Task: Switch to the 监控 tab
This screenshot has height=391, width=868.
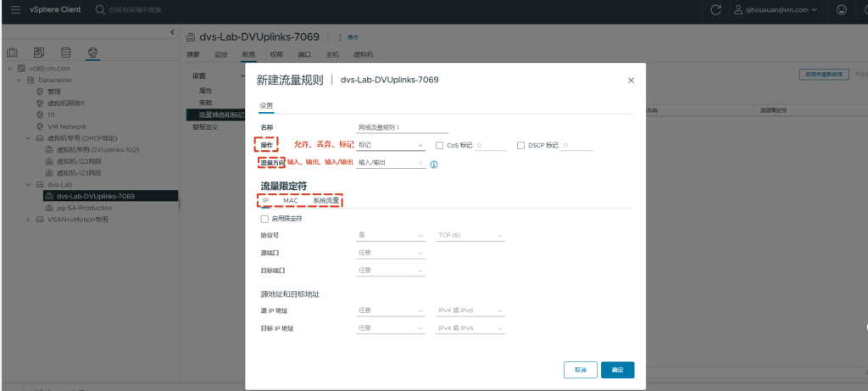Action: point(220,54)
